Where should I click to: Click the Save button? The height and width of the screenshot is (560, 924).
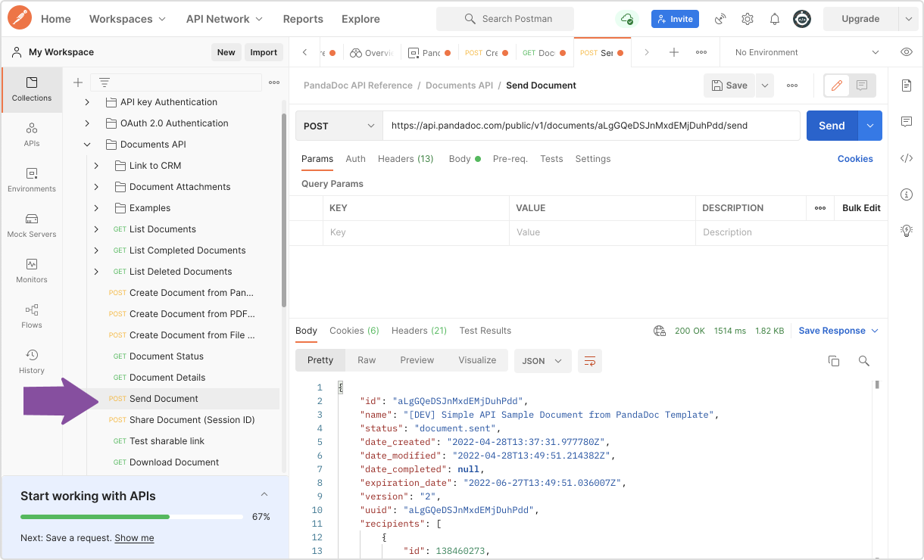click(729, 86)
